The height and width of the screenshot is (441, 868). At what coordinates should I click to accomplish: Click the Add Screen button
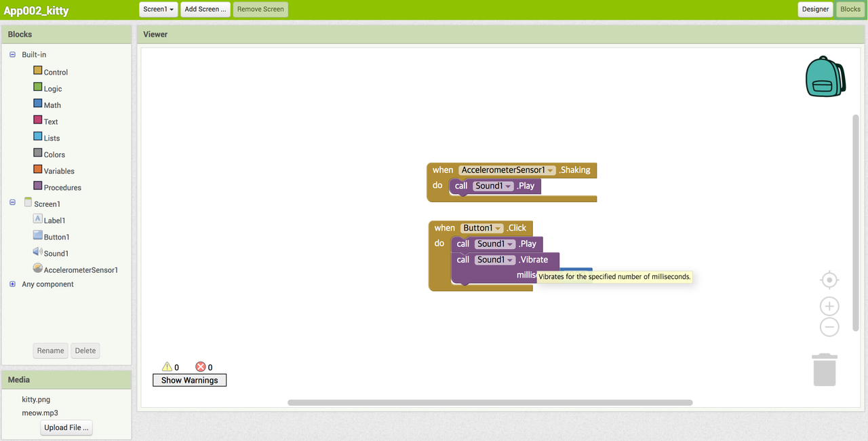(x=205, y=9)
